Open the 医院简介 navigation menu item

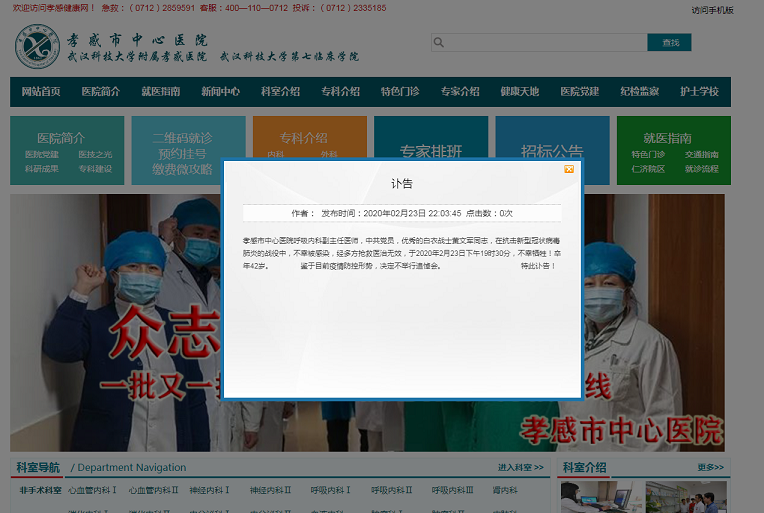(101, 92)
